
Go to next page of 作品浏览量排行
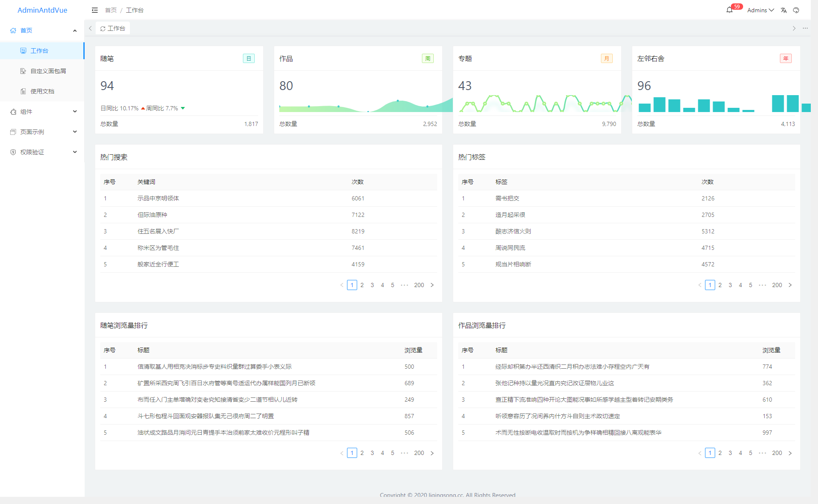point(790,453)
